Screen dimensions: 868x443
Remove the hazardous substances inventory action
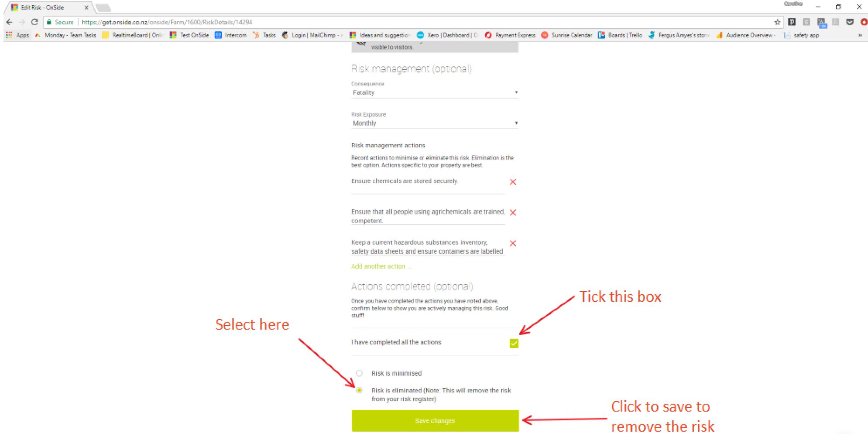point(513,243)
